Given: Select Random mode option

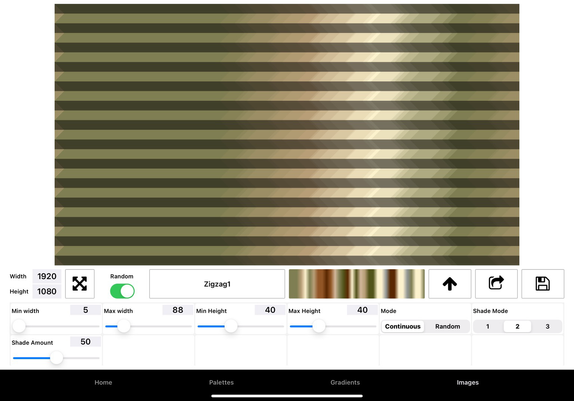Looking at the screenshot, I should point(447,326).
